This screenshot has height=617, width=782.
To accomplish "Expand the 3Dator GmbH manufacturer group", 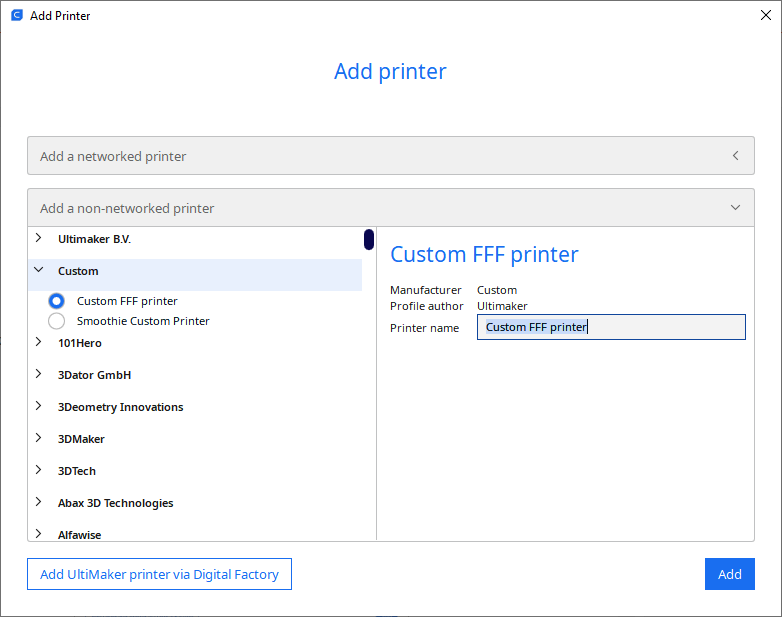I will [38, 374].
